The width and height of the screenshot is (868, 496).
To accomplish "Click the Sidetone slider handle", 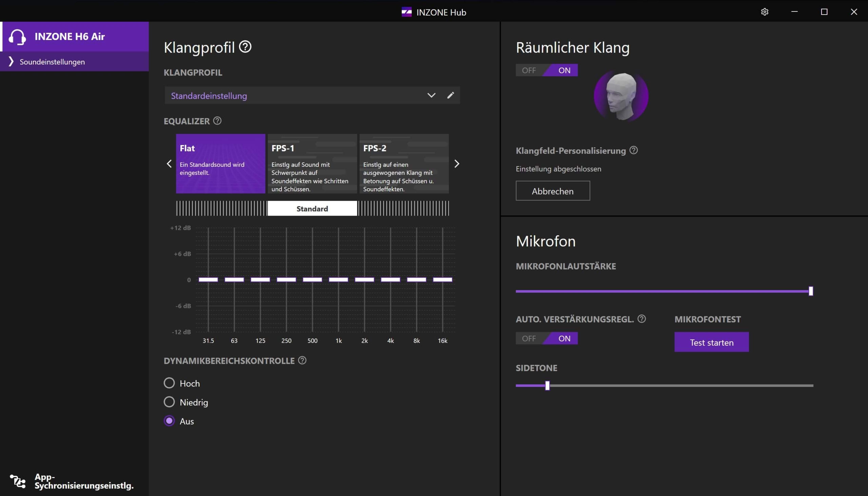I will (x=547, y=385).
